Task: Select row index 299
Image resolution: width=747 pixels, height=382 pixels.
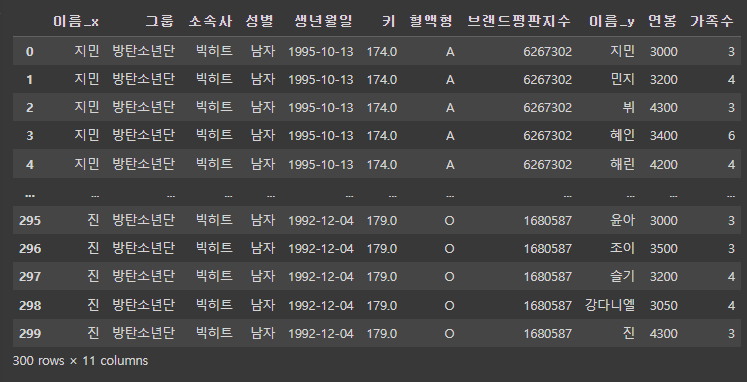Action: click(30, 333)
